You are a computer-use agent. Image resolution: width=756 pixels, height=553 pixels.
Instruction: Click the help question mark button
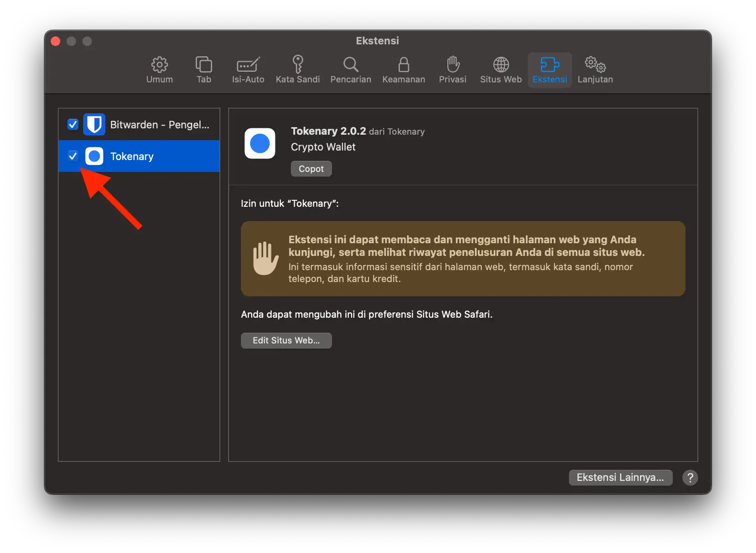[x=690, y=477]
